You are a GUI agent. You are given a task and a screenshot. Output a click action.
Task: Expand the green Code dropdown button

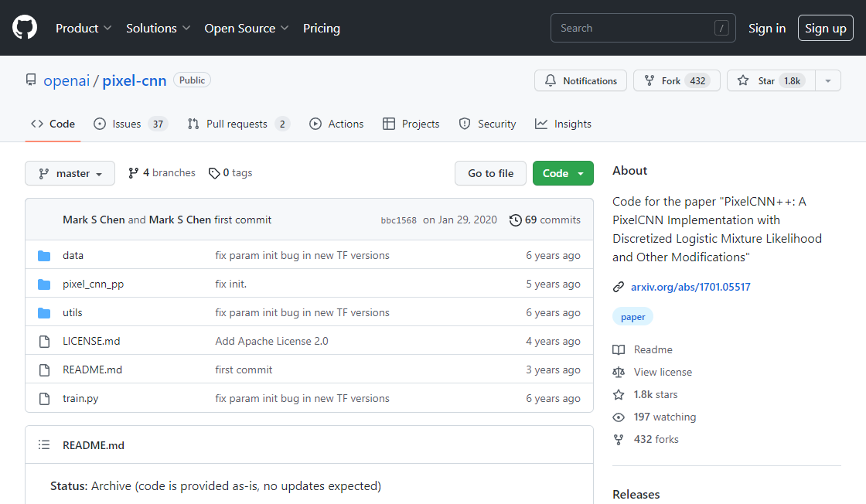[x=563, y=174]
